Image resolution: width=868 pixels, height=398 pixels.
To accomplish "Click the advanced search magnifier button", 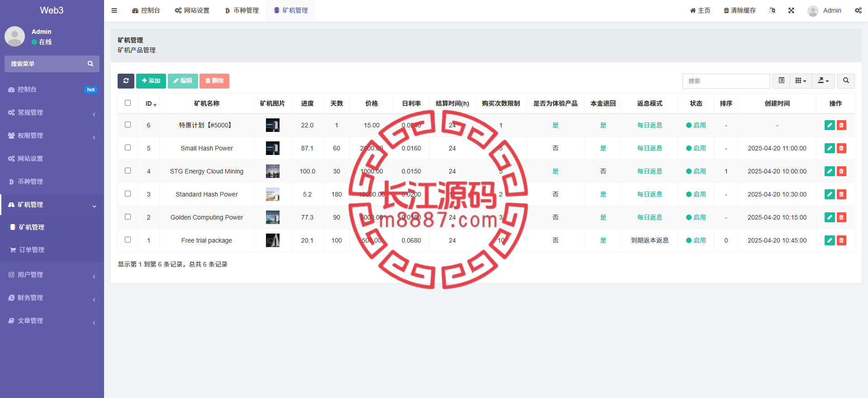I will tap(846, 81).
